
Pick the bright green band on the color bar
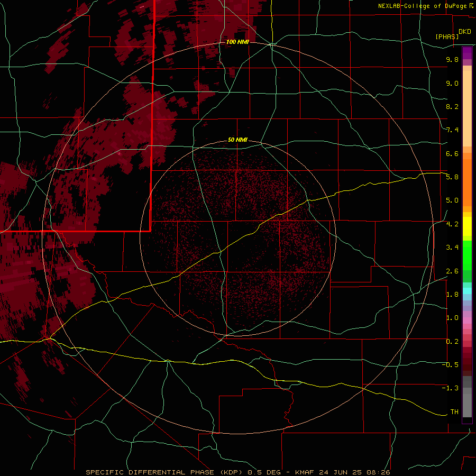coord(467,255)
